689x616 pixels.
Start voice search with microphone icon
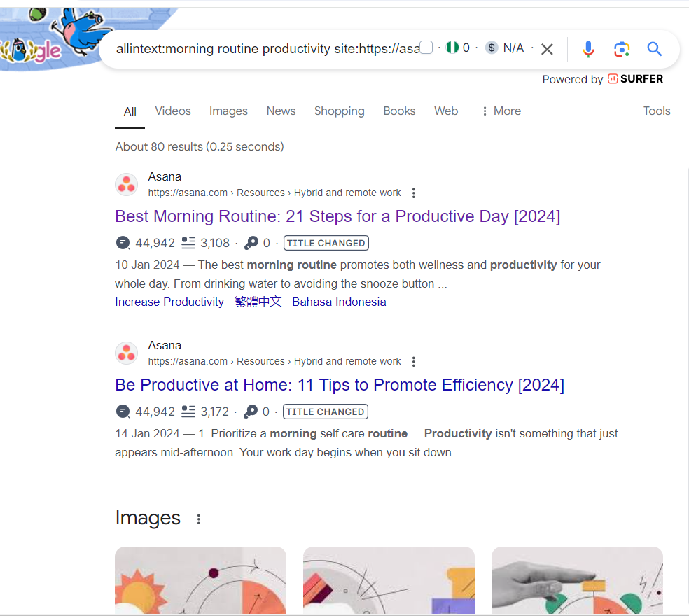(x=588, y=49)
